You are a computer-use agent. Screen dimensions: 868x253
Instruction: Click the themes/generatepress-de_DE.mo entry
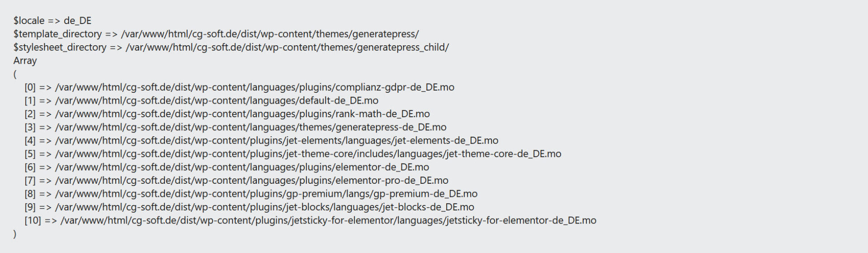[236, 127]
